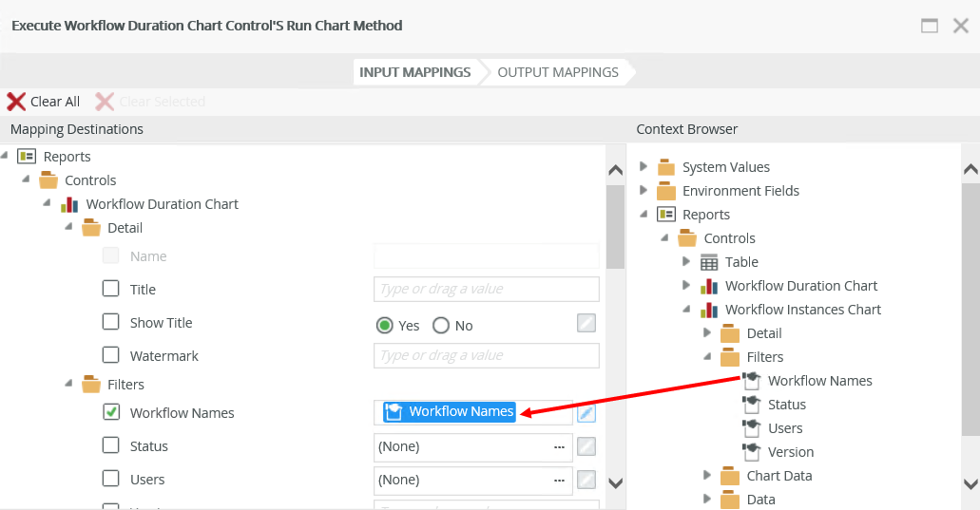Click the Workflow Duration Chart icon in Context Browser
The image size is (980, 510).
tap(709, 286)
